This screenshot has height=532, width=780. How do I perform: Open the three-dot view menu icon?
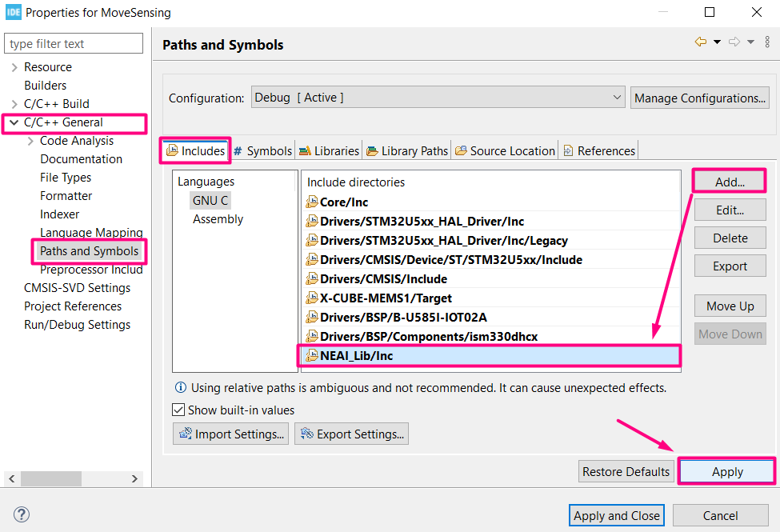767,42
